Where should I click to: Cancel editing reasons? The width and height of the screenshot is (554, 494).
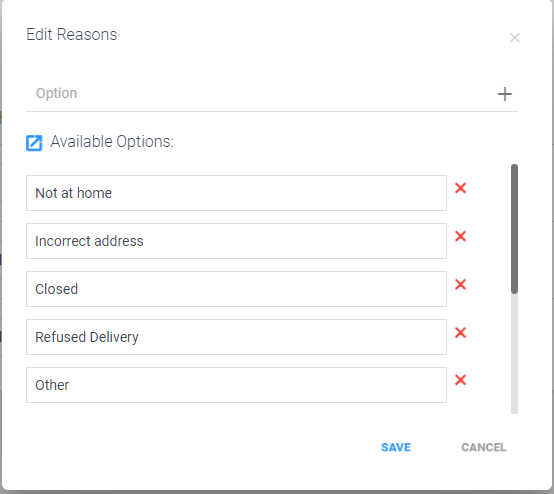coord(484,447)
